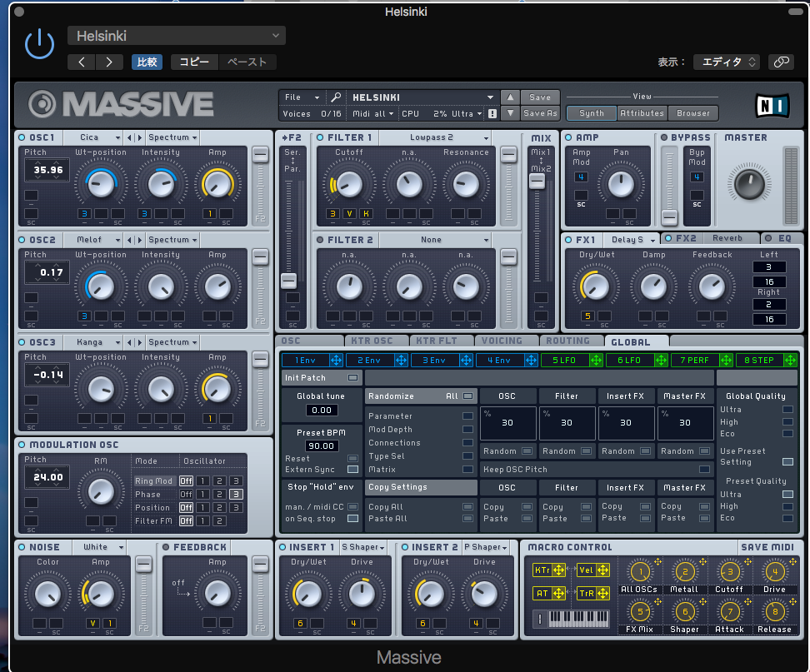Click the NI logo
The width and height of the screenshot is (810, 672).
click(772, 106)
